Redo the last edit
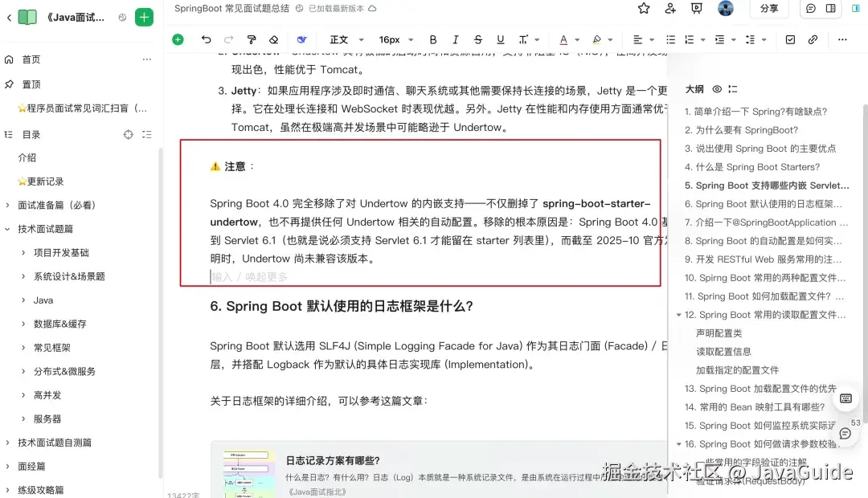This screenshot has height=498, width=868. point(228,39)
